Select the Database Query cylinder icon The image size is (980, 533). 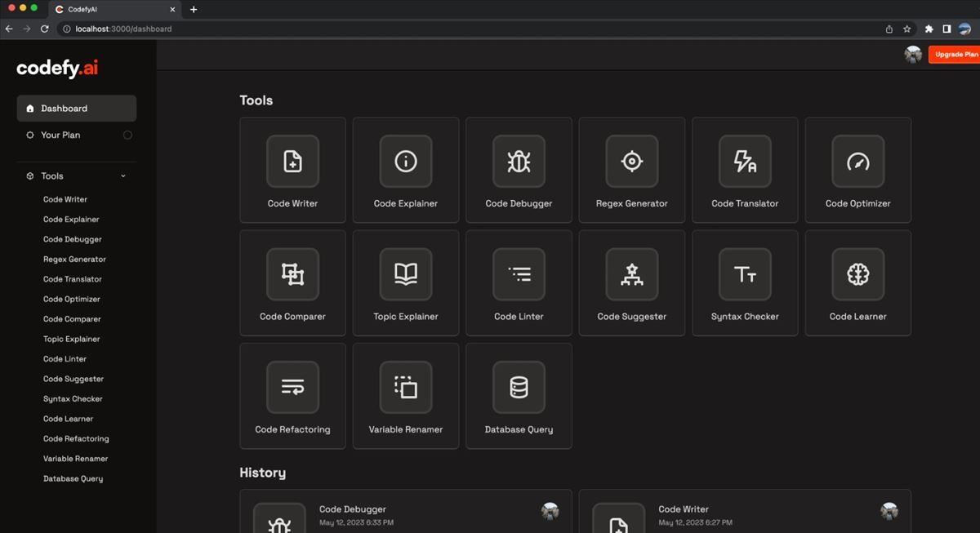(x=519, y=388)
